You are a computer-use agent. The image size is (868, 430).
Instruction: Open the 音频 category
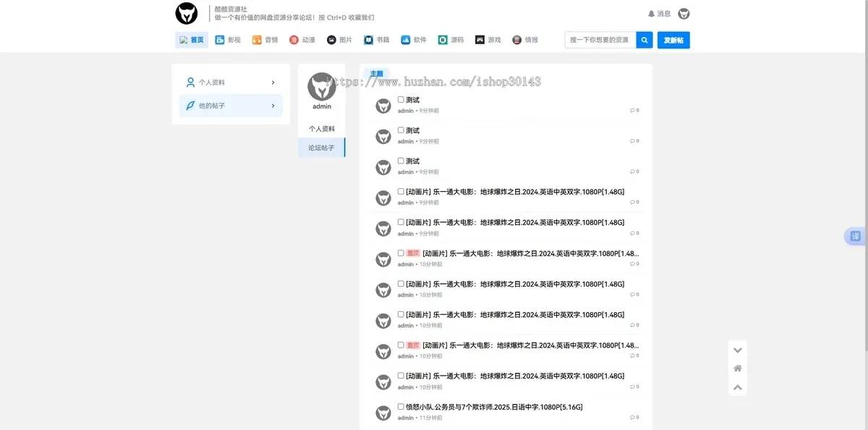click(265, 40)
